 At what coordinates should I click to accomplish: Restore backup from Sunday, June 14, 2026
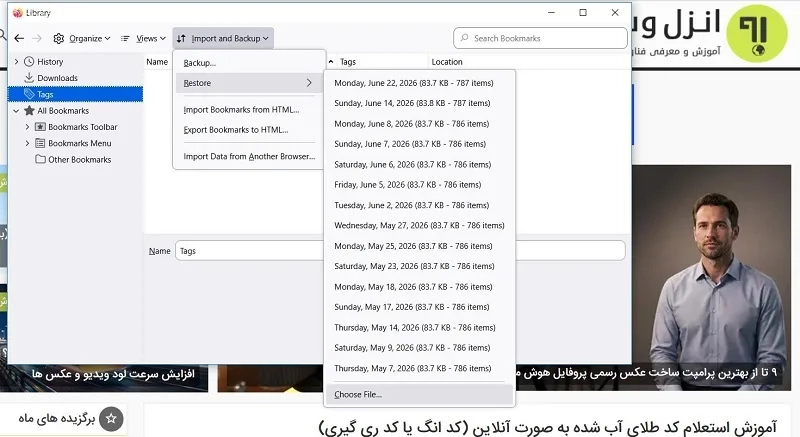click(419, 103)
